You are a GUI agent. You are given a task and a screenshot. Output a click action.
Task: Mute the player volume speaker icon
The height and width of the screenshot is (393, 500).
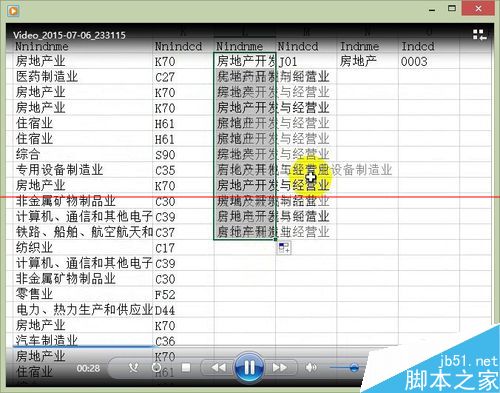[x=311, y=367]
